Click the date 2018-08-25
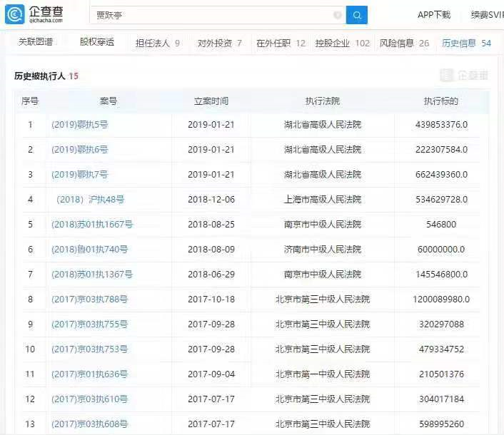Screen dimensions: 504x435 pos(211,225)
